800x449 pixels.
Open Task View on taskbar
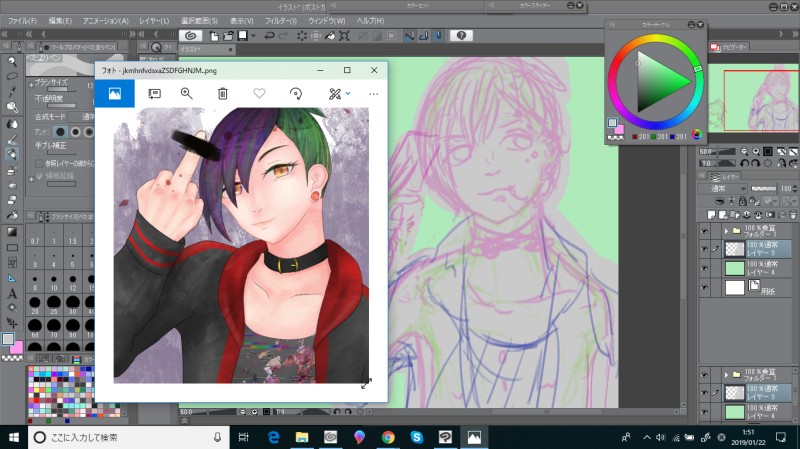[x=244, y=437]
